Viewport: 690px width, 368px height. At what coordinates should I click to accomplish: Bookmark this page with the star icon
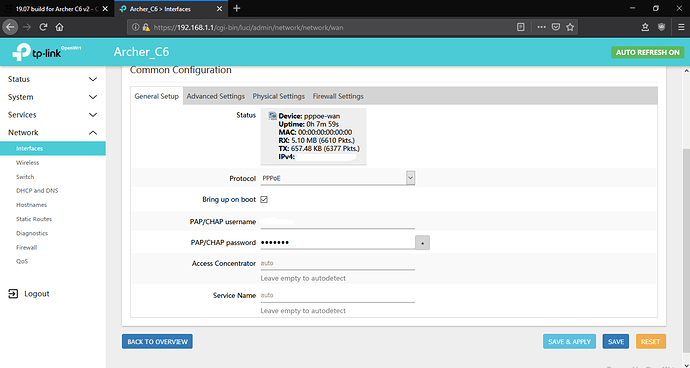tap(570, 27)
